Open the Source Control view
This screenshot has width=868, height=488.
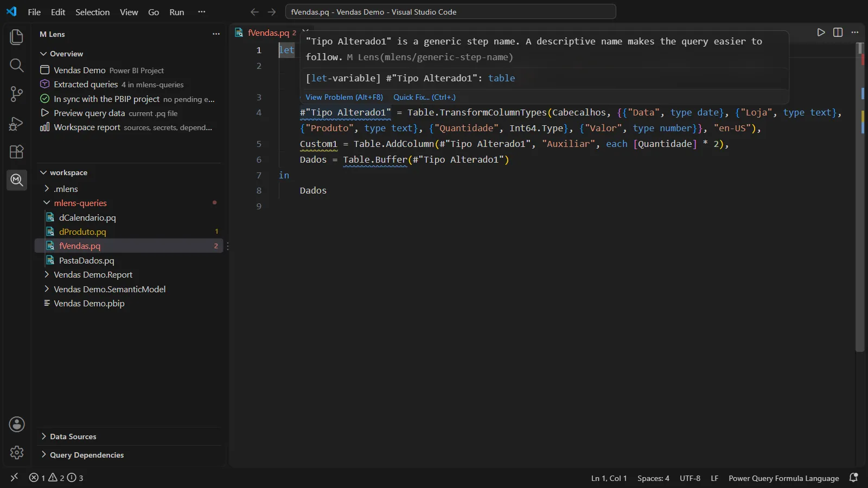tap(17, 94)
